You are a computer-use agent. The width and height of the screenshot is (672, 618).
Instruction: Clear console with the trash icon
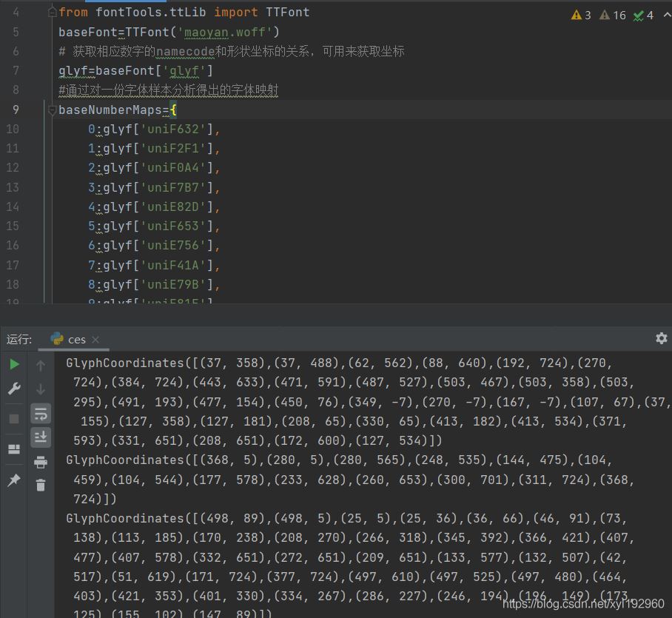coord(41,486)
